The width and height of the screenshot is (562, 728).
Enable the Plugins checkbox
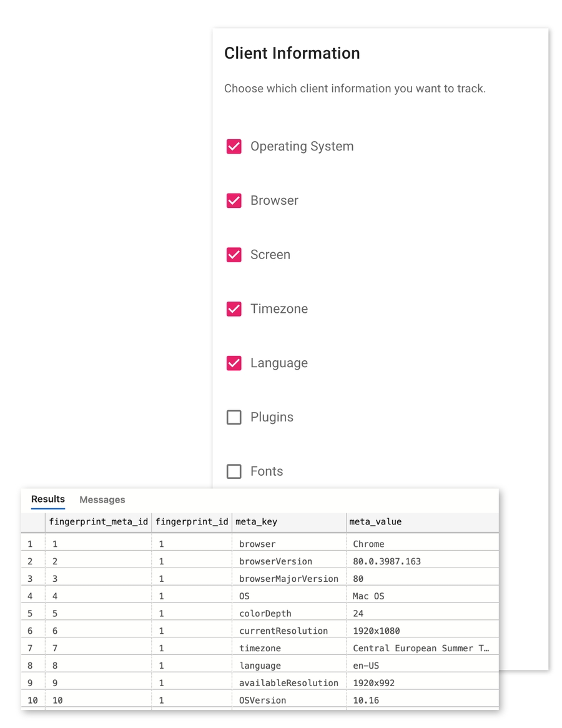pyautogui.click(x=234, y=417)
